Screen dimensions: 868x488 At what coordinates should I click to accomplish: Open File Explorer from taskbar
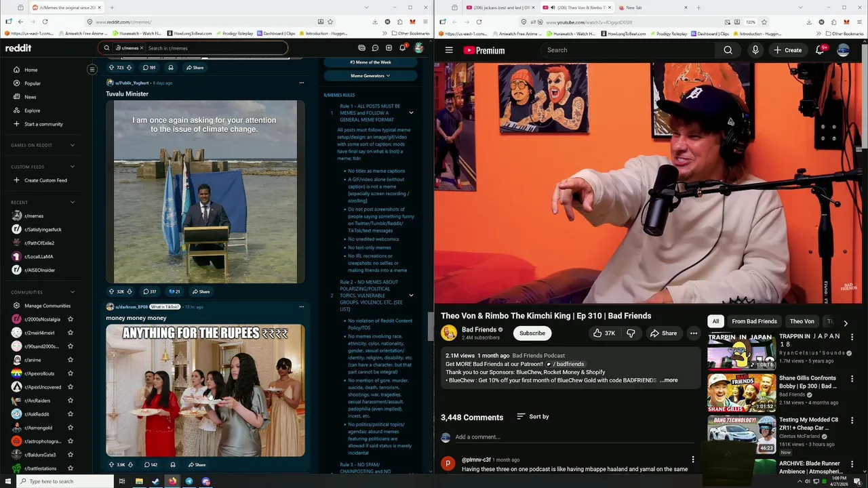coord(139,481)
